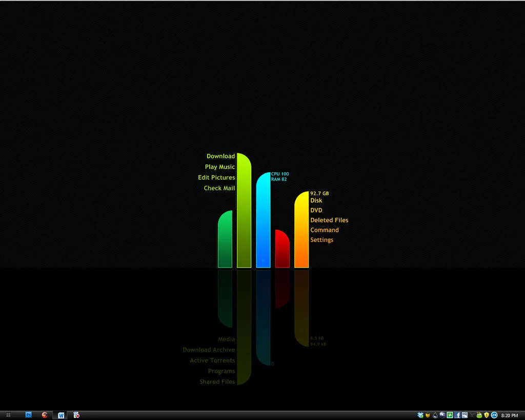
Task: Click the blue CPU RAM meter bar
Action: (263, 220)
